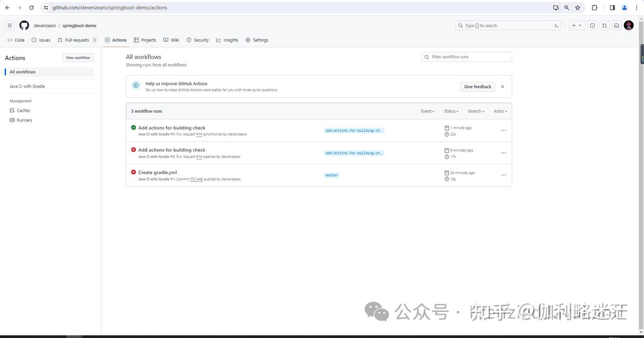The image size is (644, 338).
Task: Click the Give feedback button
Action: coord(477,86)
